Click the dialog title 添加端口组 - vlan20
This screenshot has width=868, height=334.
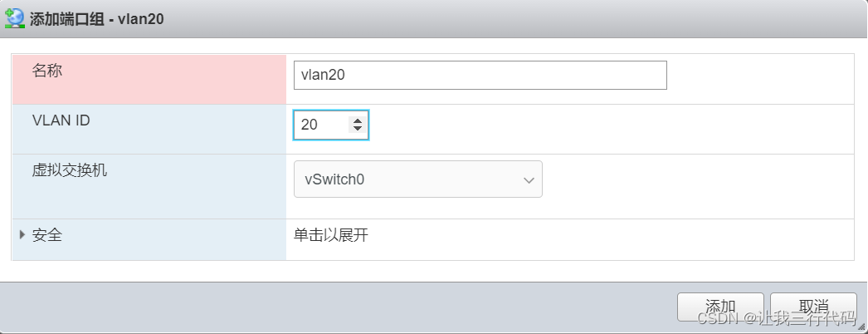[x=96, y=19]
